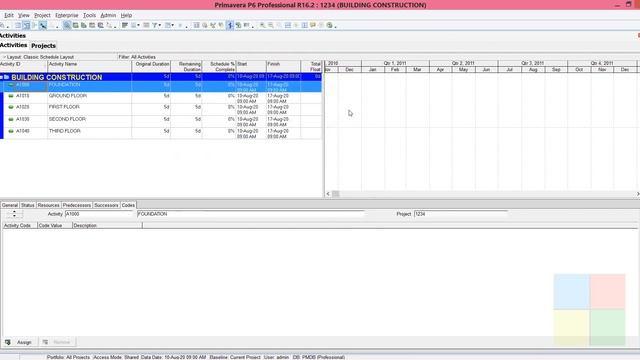Open the Resources details tab
This screenshot has height=360, width=640.
pos(49,205)
